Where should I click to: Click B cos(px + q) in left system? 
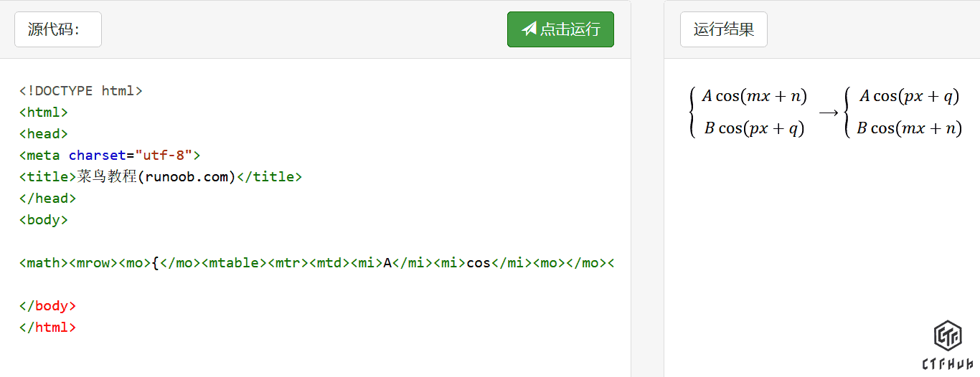point(754,129)
